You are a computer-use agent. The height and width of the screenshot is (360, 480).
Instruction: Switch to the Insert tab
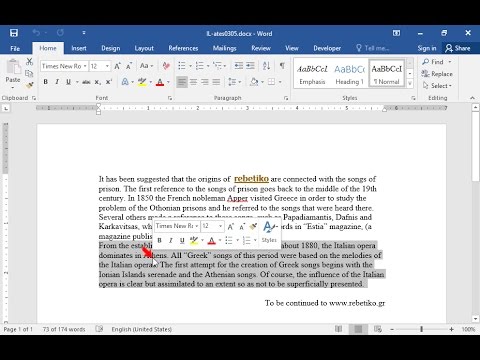79,48
